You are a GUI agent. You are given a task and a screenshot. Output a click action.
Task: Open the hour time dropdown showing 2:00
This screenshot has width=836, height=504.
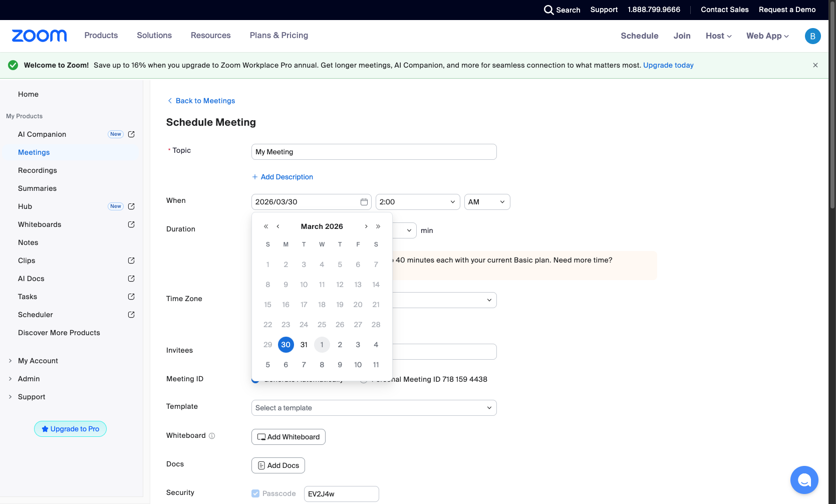(418, 202)
